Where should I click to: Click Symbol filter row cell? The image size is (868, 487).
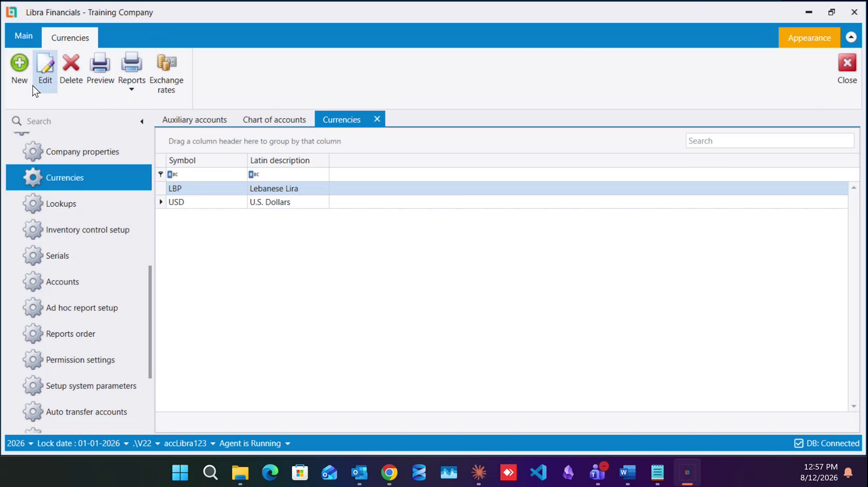[x=207, y=174]
